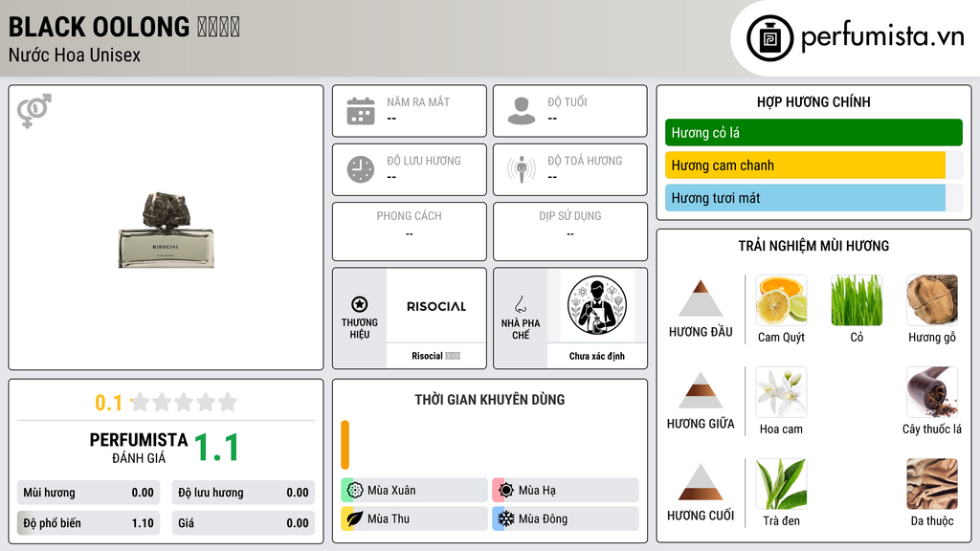The image size is (980, 551).
Task: Select the Mùa Xuân season row
Action: pyautogui.click(x=413, y=491)
